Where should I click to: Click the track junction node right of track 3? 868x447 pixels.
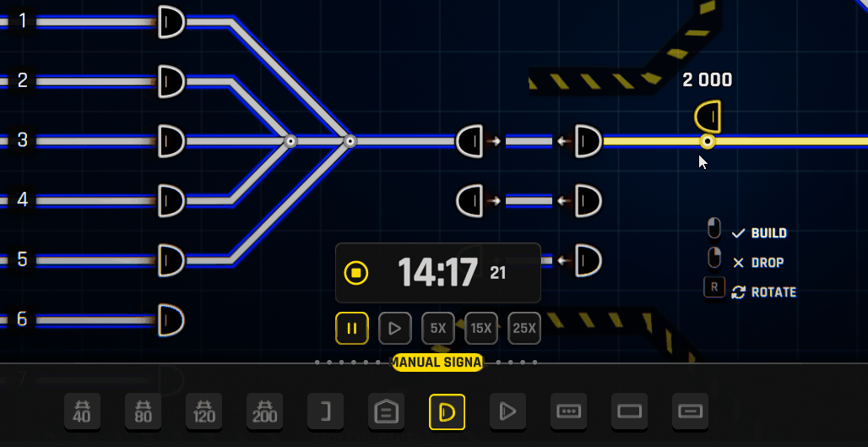point(290,142)
